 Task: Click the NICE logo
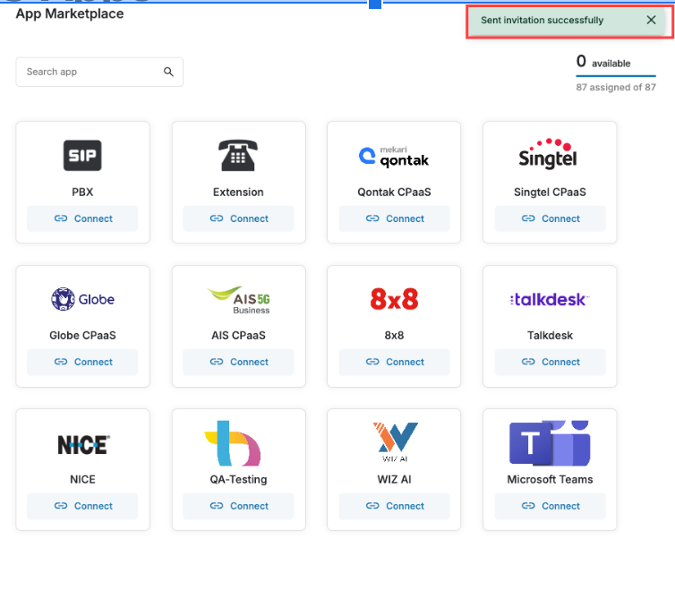point(83,445)
